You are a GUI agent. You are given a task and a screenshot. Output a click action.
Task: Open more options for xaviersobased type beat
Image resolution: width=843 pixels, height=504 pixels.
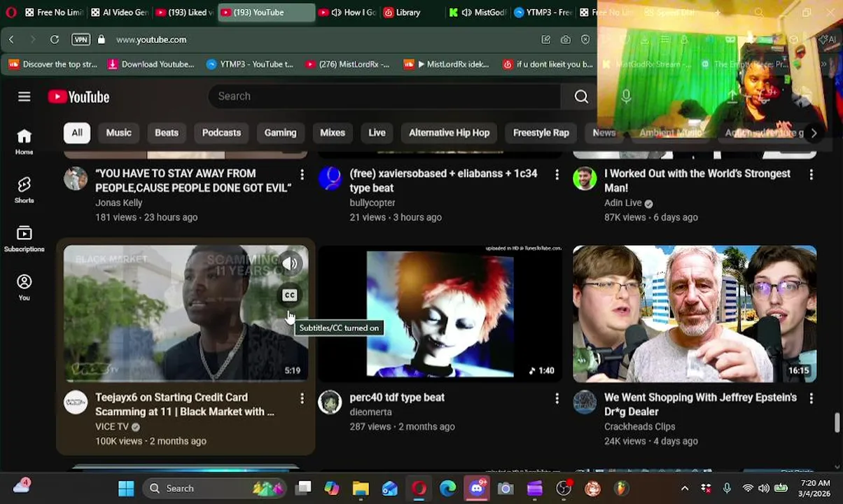[557, 174]
